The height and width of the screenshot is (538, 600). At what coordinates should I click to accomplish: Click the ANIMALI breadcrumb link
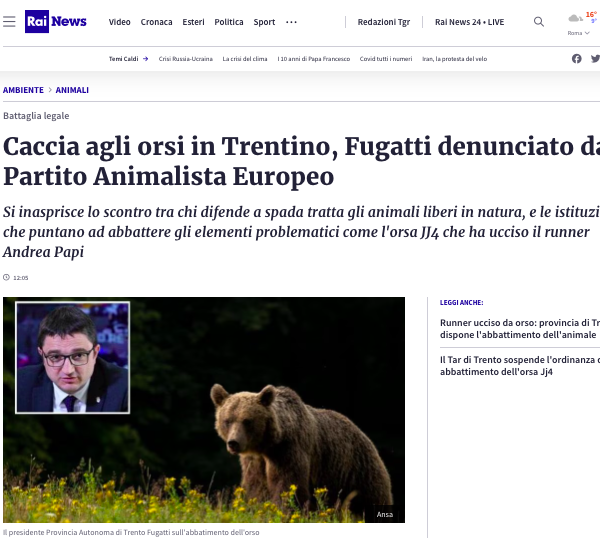pyautogui.click(x=72, y=90)
